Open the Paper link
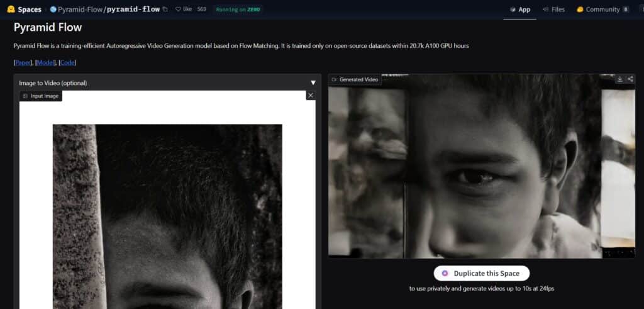 pyautogui.click(x=23, y=62)
